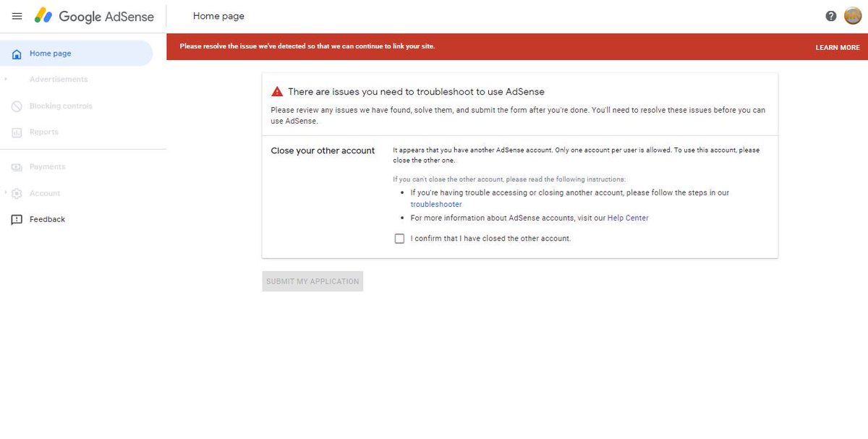Click the Home page house icon
The image size is (868, 439).
(17, 54)
